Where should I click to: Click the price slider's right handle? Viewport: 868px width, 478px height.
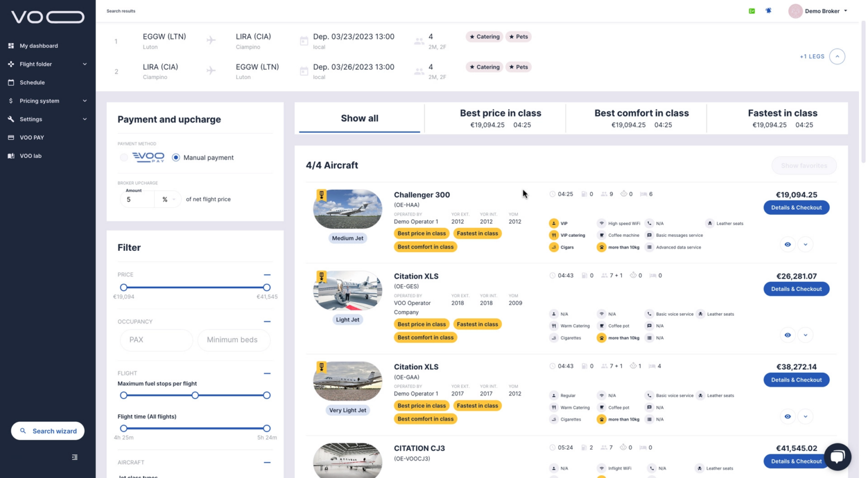coord(267,288)
